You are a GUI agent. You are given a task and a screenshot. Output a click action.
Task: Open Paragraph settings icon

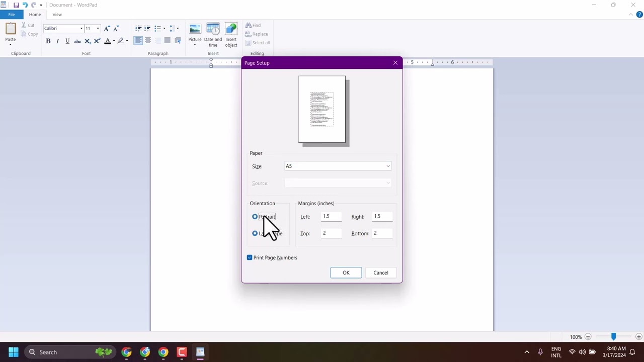tap(178, 41)
